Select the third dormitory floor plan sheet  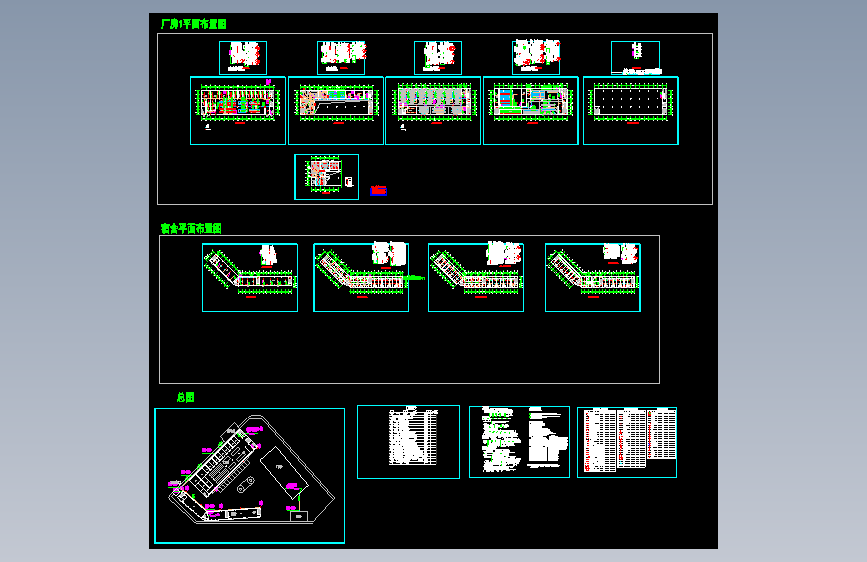tap(476, 278)
